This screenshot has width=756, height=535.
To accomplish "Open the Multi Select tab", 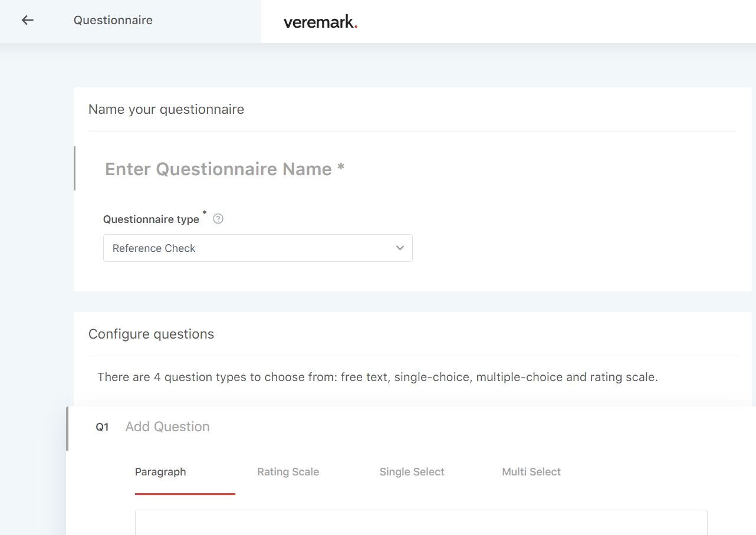I will click(x=531, y=471).
